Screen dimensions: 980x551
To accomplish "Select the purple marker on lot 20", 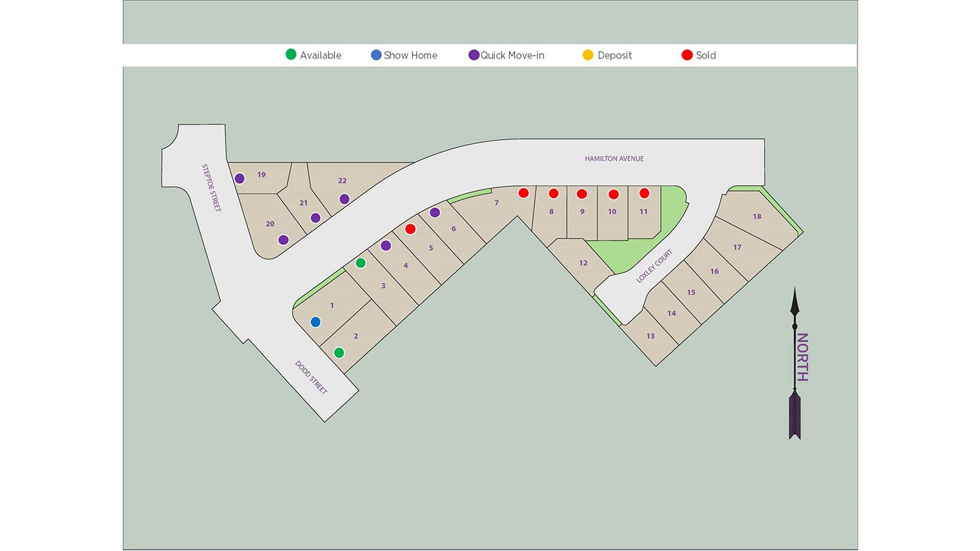I will click(x=283, y=240).
